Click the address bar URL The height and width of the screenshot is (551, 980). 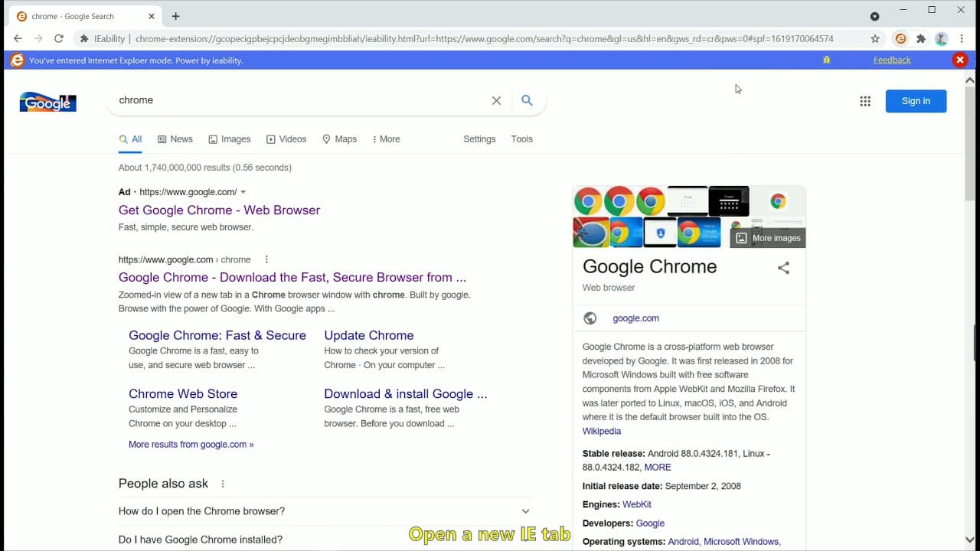(x=484, y=38)
